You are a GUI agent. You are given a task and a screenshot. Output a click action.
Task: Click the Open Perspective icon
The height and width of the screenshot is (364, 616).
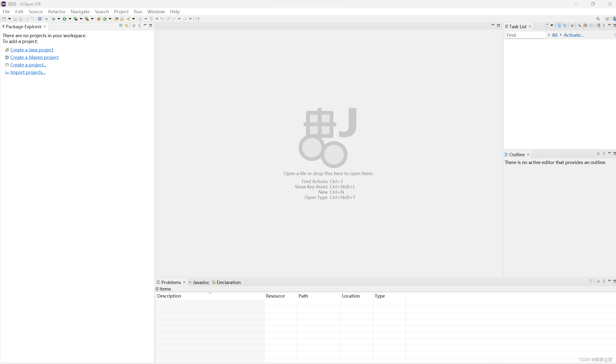607,19
